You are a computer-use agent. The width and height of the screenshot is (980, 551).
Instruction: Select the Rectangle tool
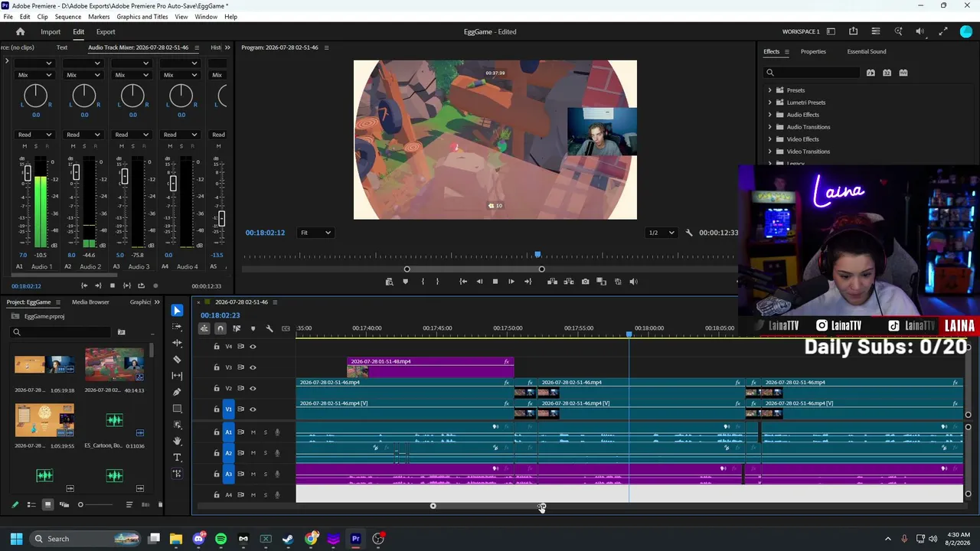tap(177, 409)
